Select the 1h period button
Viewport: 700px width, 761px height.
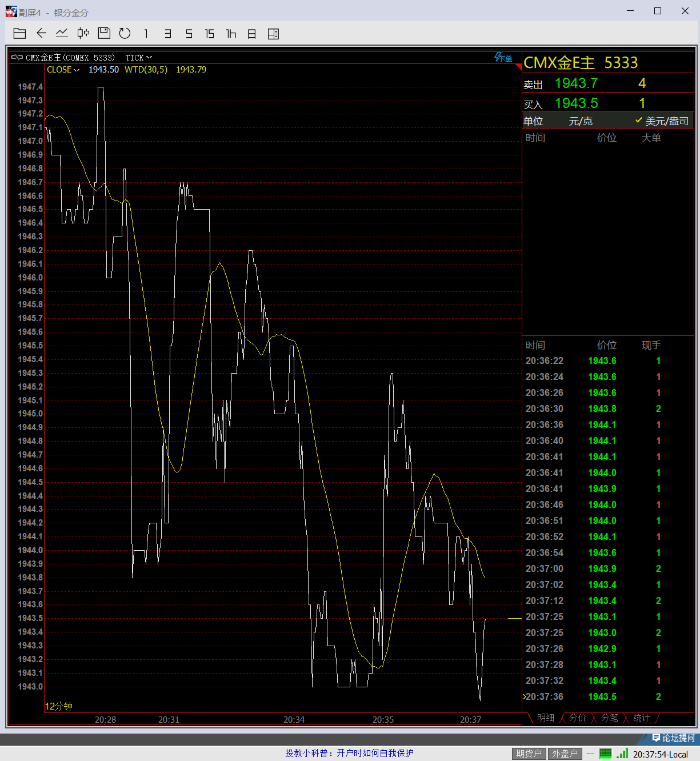[x=231, y=34]
